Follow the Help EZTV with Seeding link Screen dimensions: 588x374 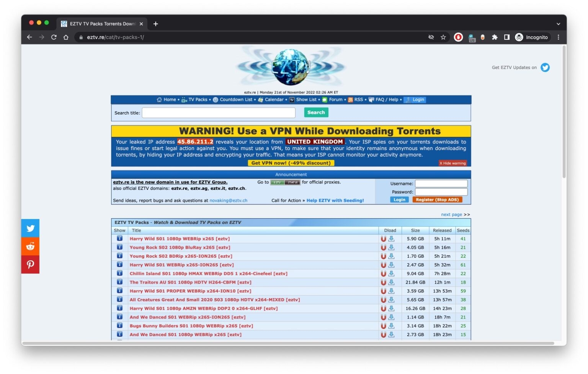pyautogui.click(x=335, y=200)
